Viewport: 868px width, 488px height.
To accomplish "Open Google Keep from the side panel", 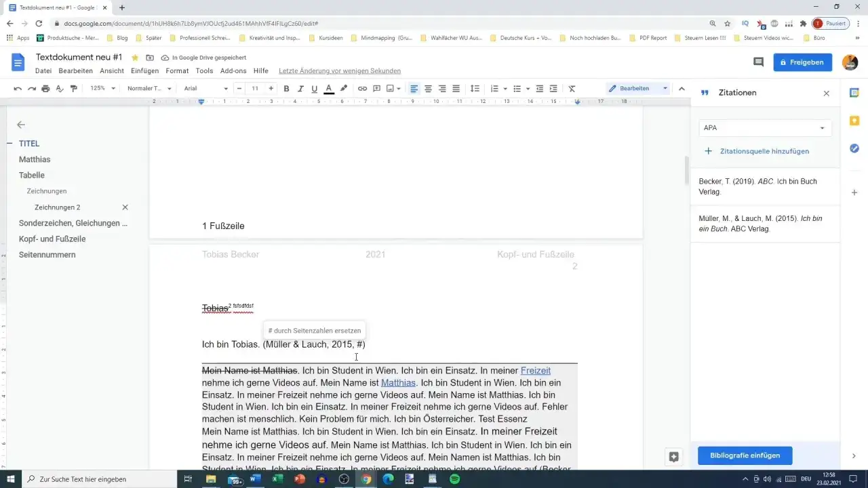I will pyautogui.click(x=854, y=120).
